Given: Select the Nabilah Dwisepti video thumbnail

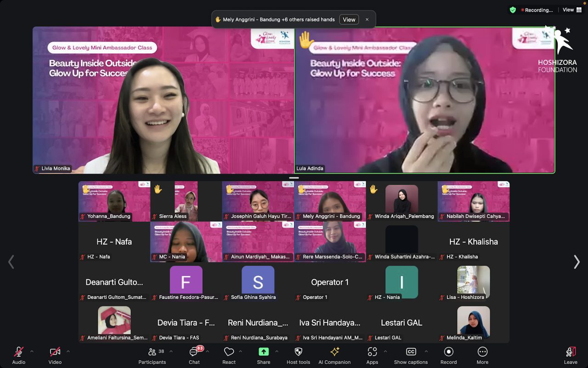Looking at the screenshot, I should pos(474,201).
